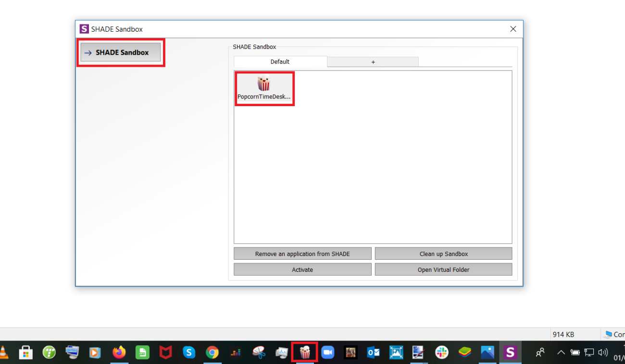The image size is (625, 364).
Task: Open Skype from the taskbar
Action: (189, 352)
